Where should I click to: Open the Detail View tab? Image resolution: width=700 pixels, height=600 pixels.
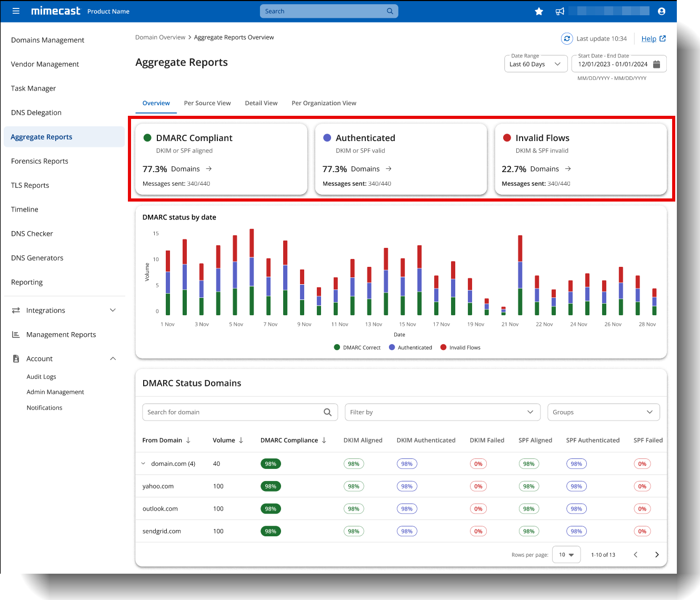coord(261,103)
